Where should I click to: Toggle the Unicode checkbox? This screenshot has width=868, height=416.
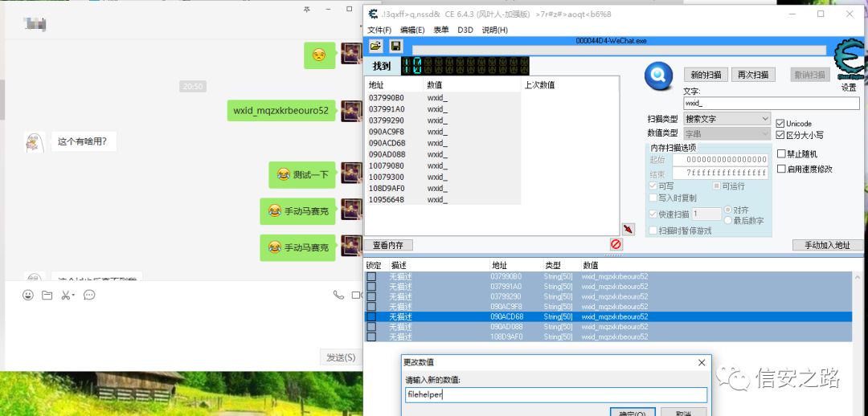pos(780,124)
